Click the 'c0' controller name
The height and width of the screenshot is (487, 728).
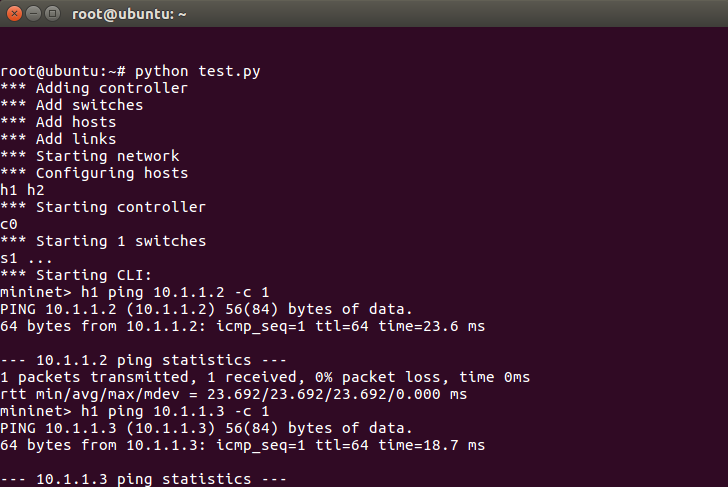click(9, 224)
